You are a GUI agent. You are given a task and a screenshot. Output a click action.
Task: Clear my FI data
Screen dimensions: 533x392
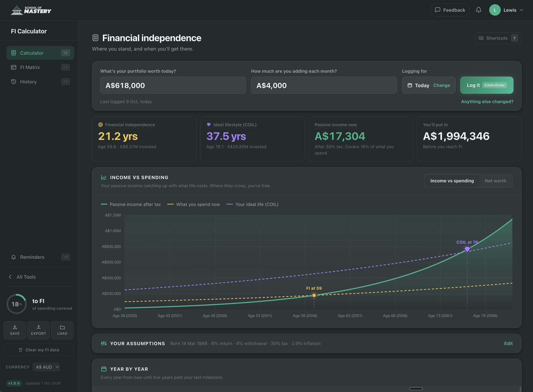pos(38,350)
